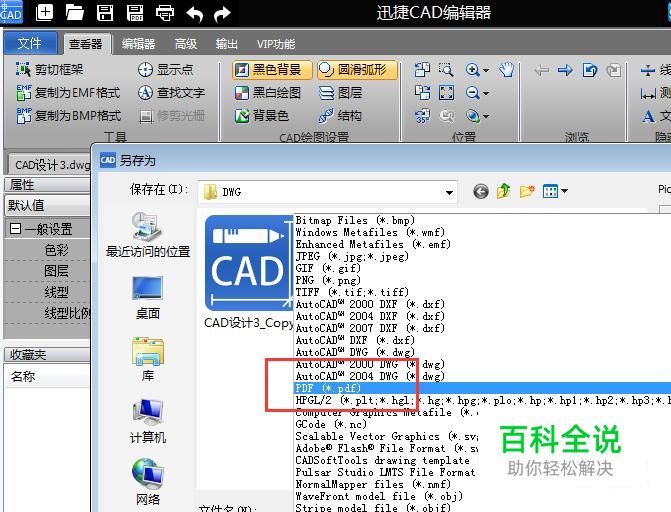The width and height of the screenshot is (671, 512).
Task: Choose AutoCAD 2004 DWG format
Action: tap(370, 376)
